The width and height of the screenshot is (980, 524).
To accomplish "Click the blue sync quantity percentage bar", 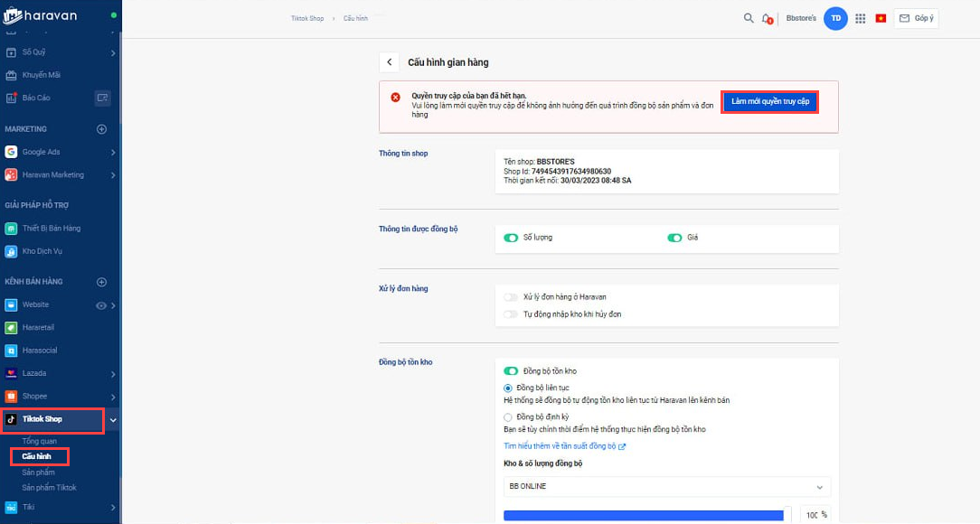I will tap(643, 515).
